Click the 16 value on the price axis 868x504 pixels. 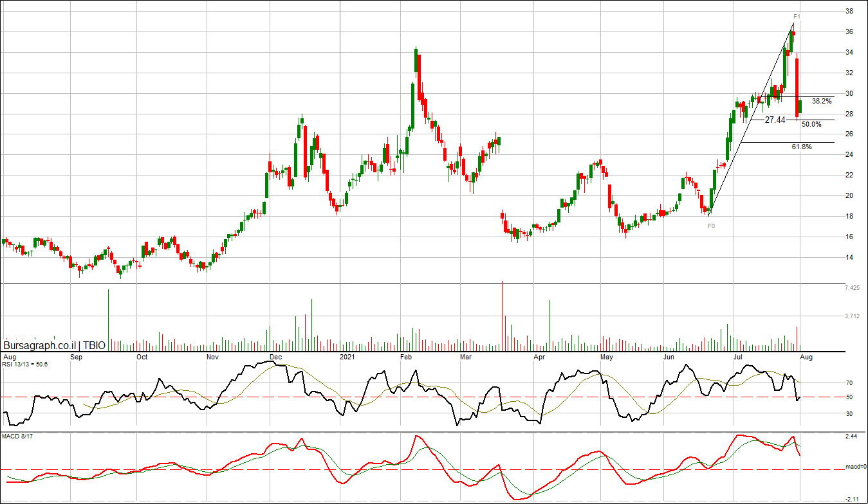[x=849, y=237]
